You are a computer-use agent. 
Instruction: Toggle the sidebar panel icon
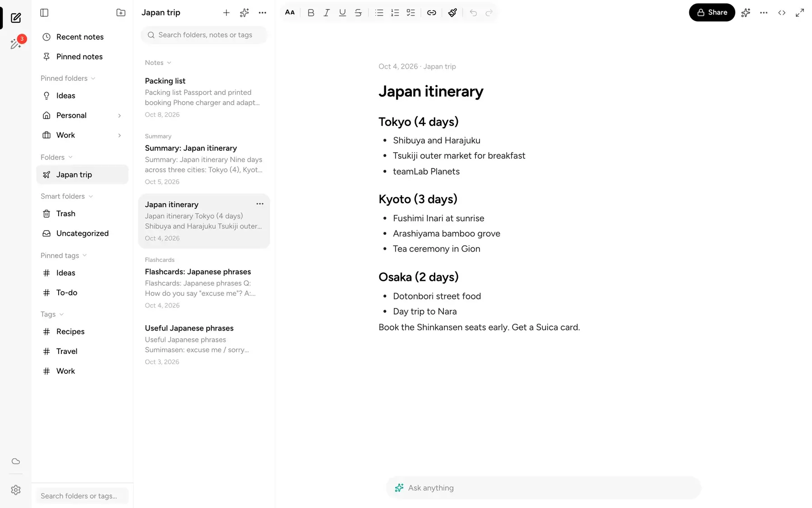(x=44, y=13)
